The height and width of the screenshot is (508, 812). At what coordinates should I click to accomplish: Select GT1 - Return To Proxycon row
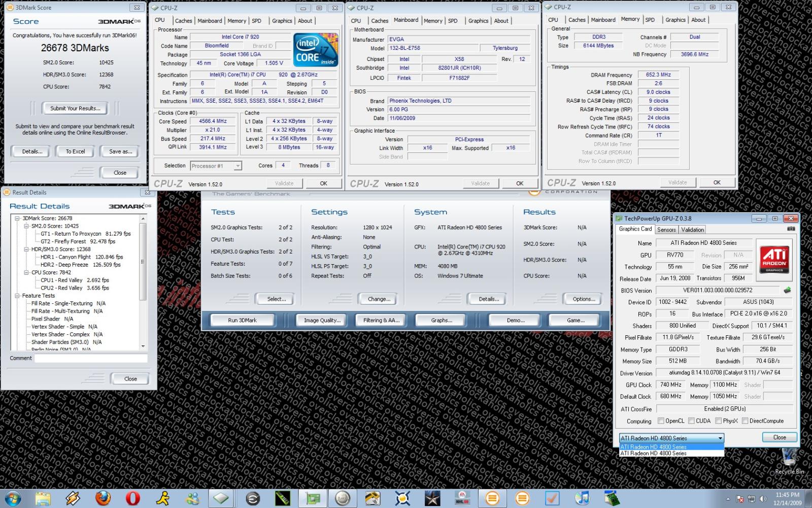click(85, 234)
